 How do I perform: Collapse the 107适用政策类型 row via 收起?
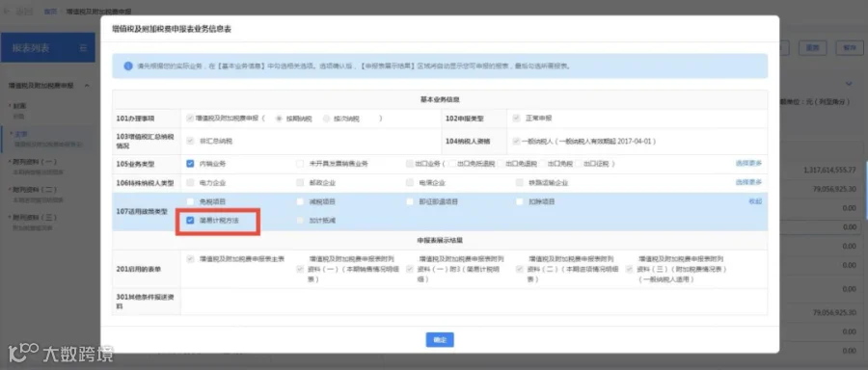(755, 201)
